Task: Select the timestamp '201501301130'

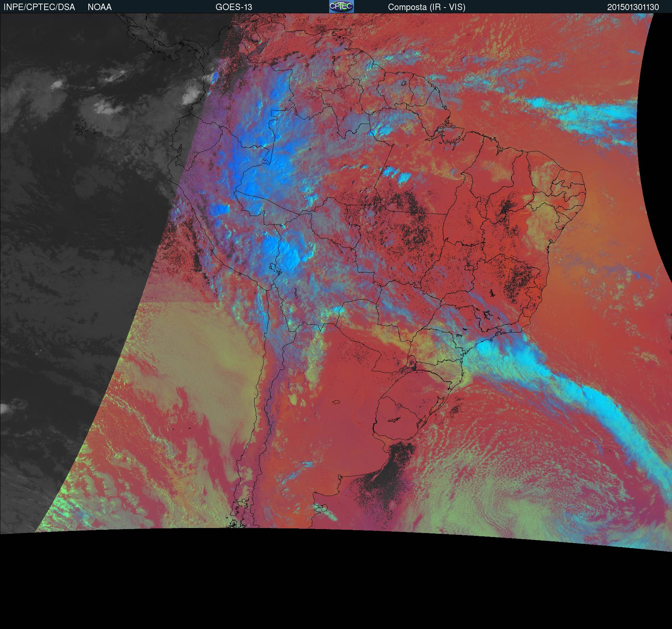Action: [633, 7]
